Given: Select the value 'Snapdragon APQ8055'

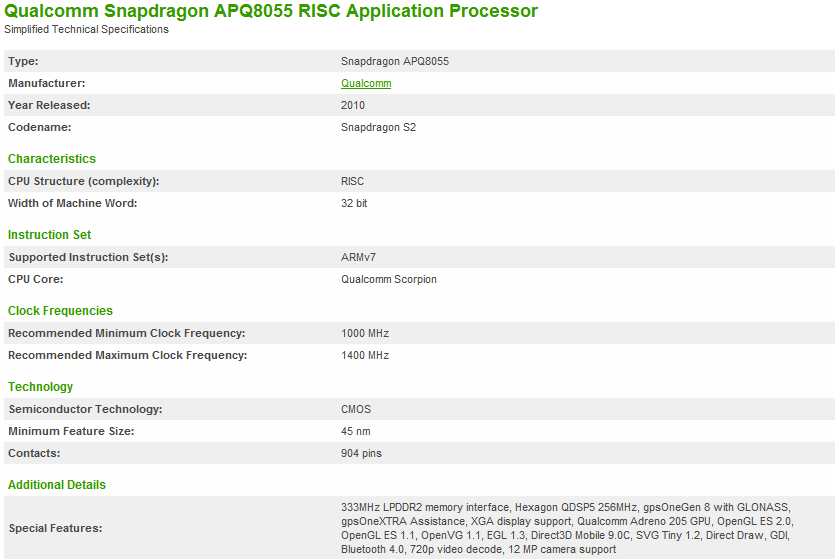Looking at the screenshot, I should coord(395,61).
